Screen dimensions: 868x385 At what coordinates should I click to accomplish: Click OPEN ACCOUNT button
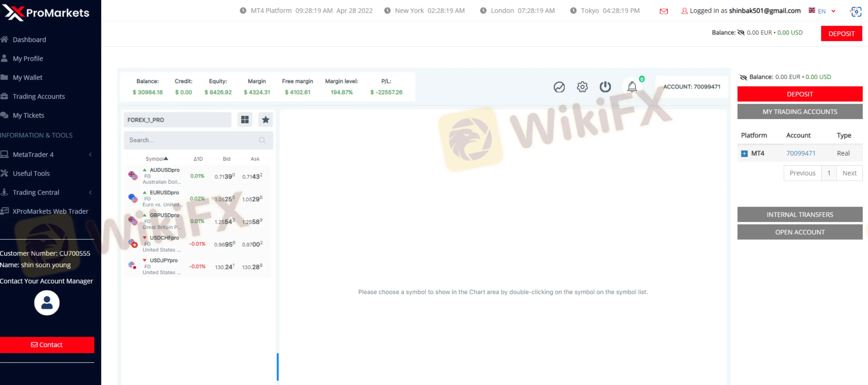[799, 232]
